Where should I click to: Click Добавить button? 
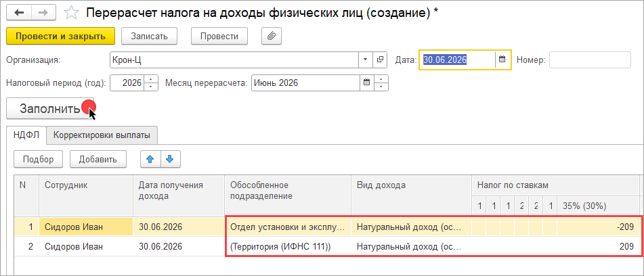coord(98,159)
